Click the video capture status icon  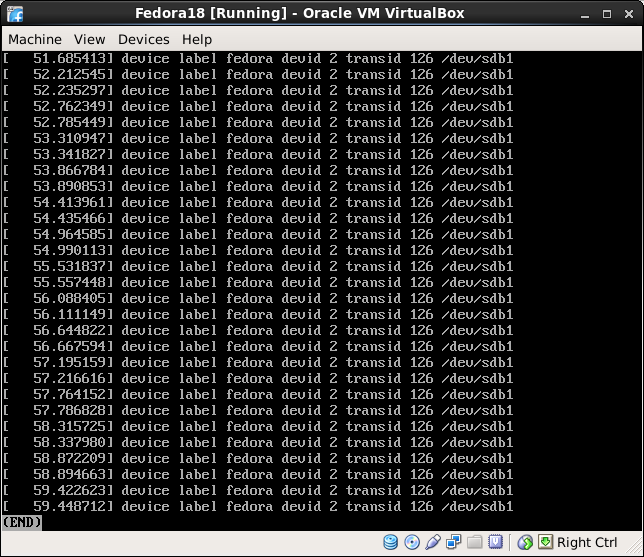coord(495,542)
